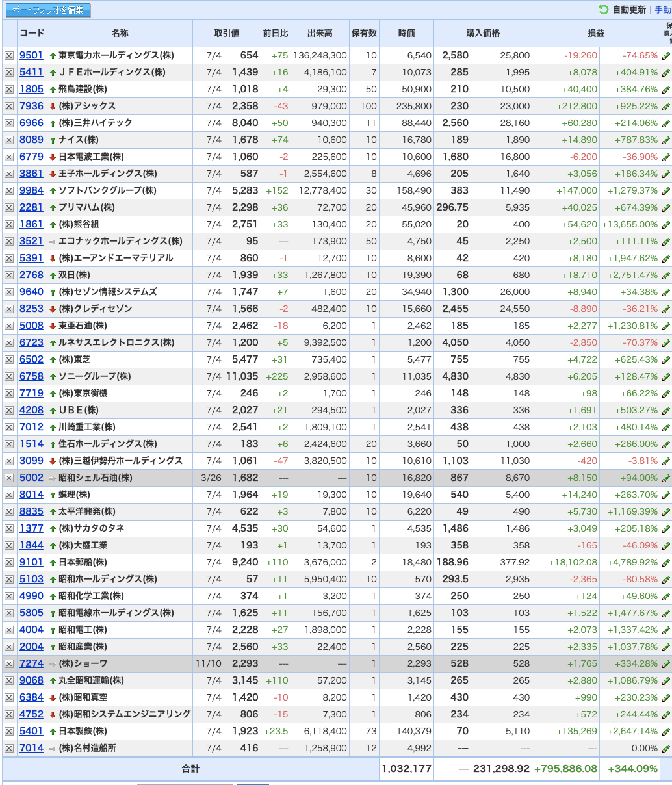Screen dimensions: 672x785
Task: Select the name (株)三越伊勢丹ホールディングス
Action: [x=121, y=461]
